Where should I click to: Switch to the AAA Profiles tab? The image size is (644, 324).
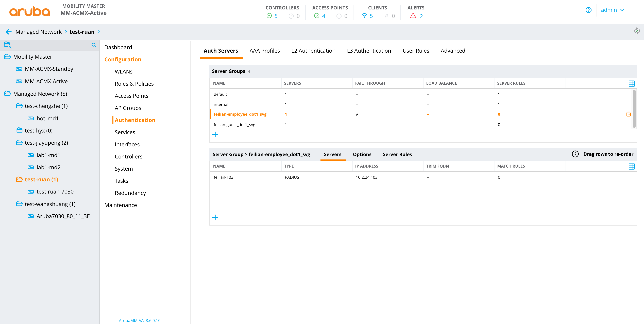pyautogui.click(x=264, y=51)
